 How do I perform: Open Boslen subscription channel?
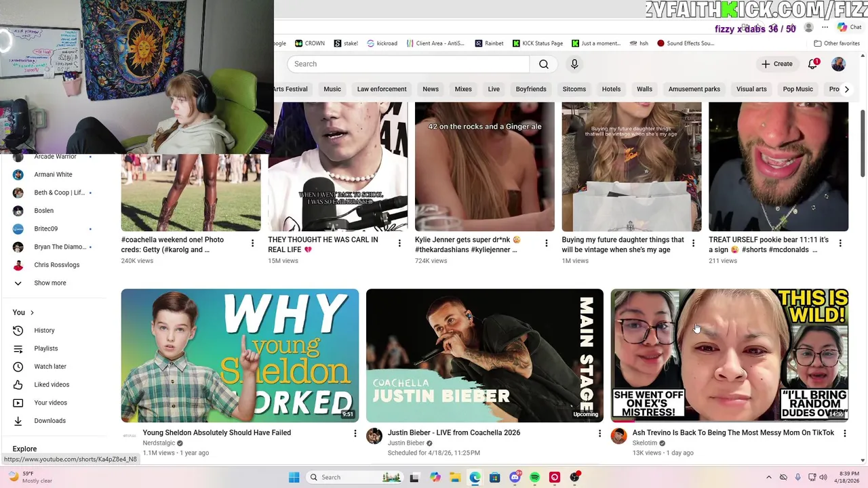pos(44,211)
